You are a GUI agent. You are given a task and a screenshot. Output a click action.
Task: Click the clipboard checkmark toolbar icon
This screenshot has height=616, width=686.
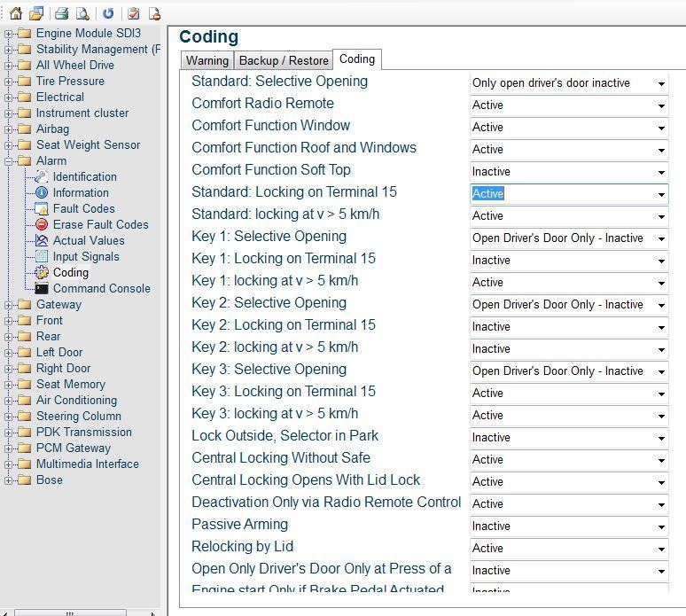click(133, 13)
